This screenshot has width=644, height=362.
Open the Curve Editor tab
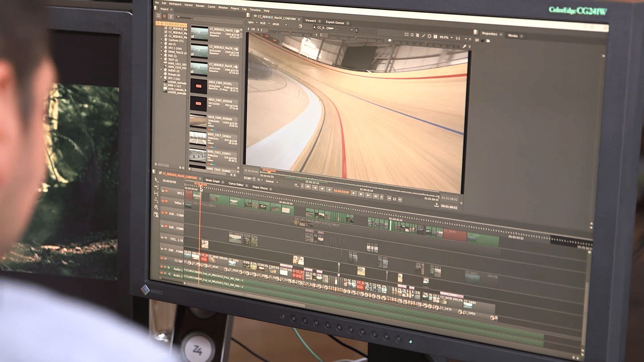point(236,184)
